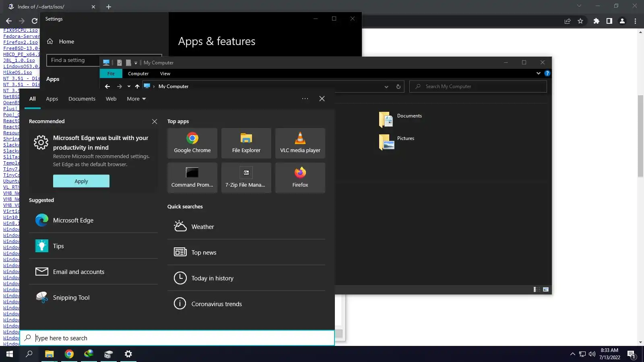The image size is (644, 362).
Task: Open the notification center icon
Action: tap(631, 354)
